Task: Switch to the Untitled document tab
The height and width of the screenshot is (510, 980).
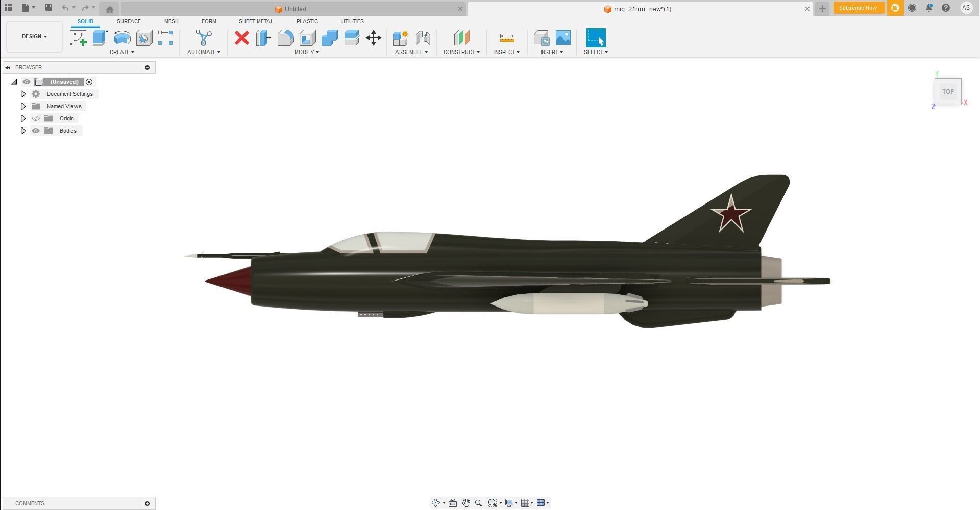Action: [x=293, y=9]
